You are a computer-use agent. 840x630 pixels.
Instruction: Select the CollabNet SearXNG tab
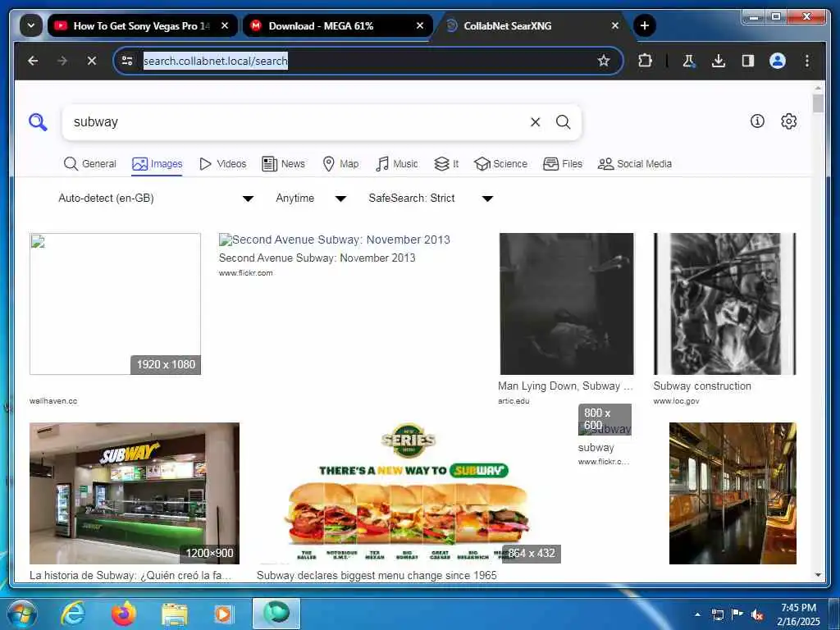coord(532,25)
